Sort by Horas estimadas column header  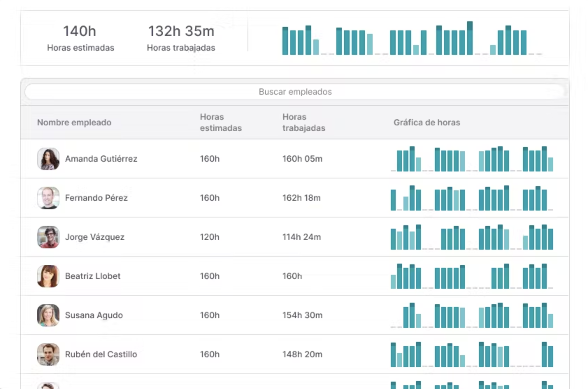[221, 123]
